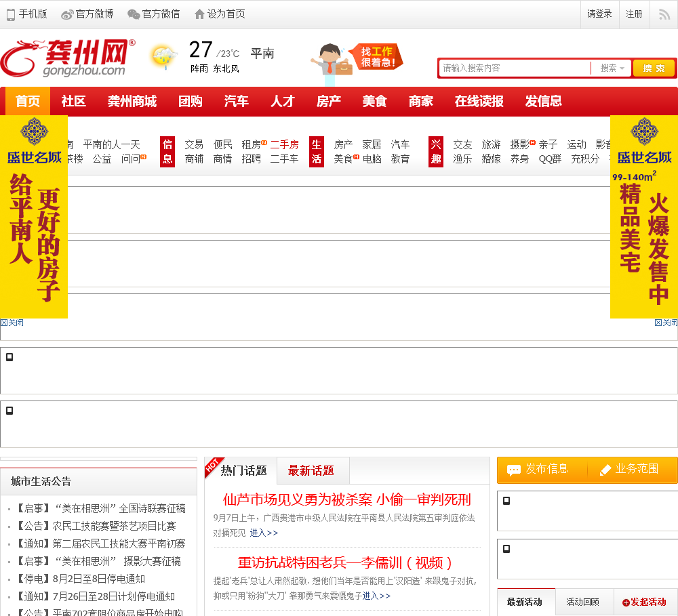Click 进入>> under the 仙芦市场 story
678x616 pixels.
click(x=264, y=533)
